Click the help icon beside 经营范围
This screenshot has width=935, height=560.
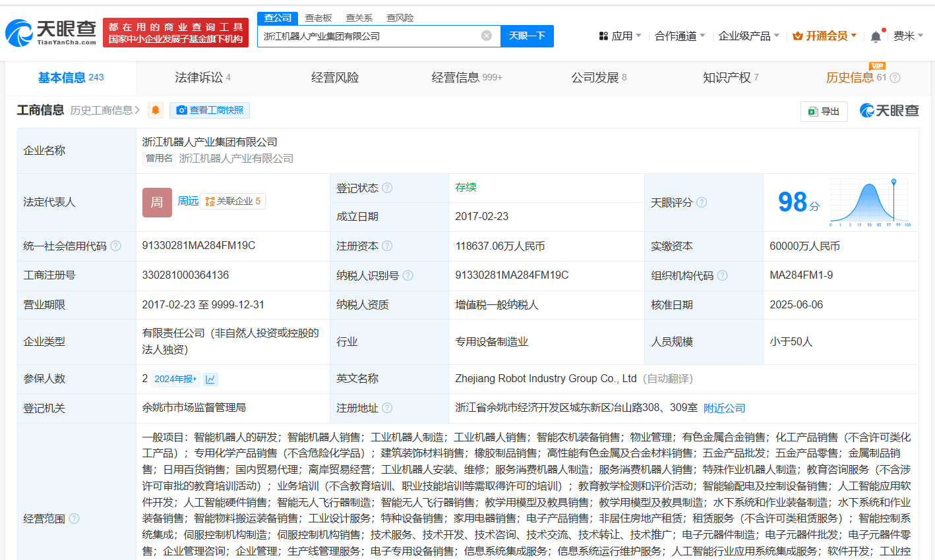tap(75, 518)
